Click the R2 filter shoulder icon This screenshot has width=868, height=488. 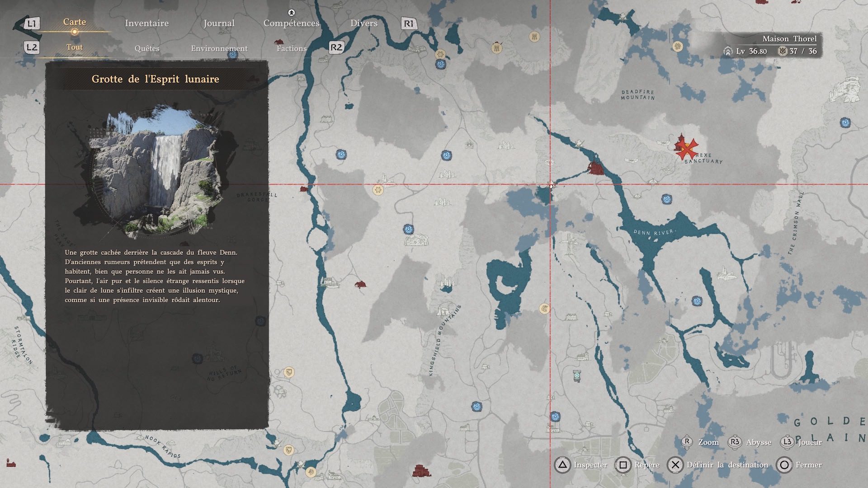[x=336, y=47]
